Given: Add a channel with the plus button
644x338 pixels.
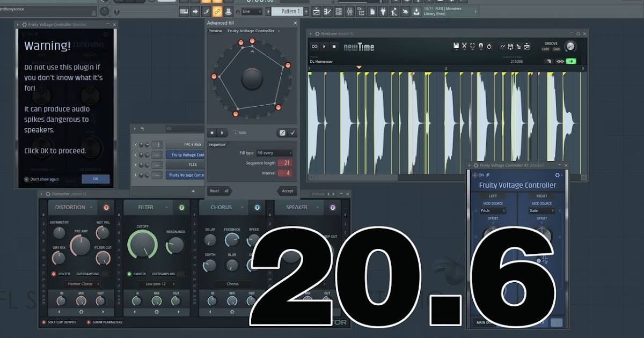Looking at the screenshot, I should pos(193,191).
